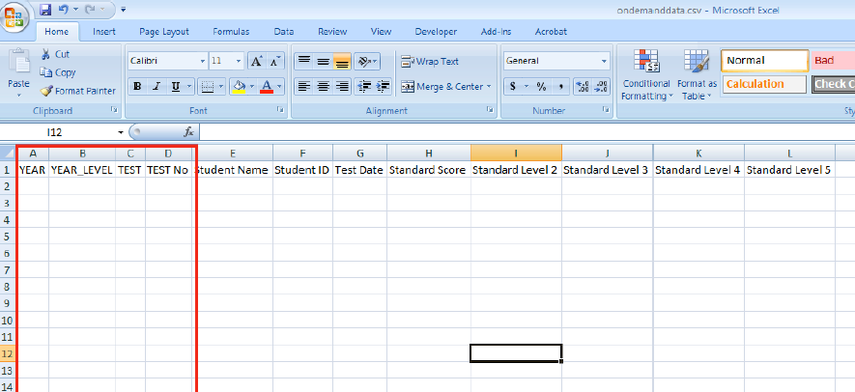Open font color dropdown arrow

(x=279, y=86)
